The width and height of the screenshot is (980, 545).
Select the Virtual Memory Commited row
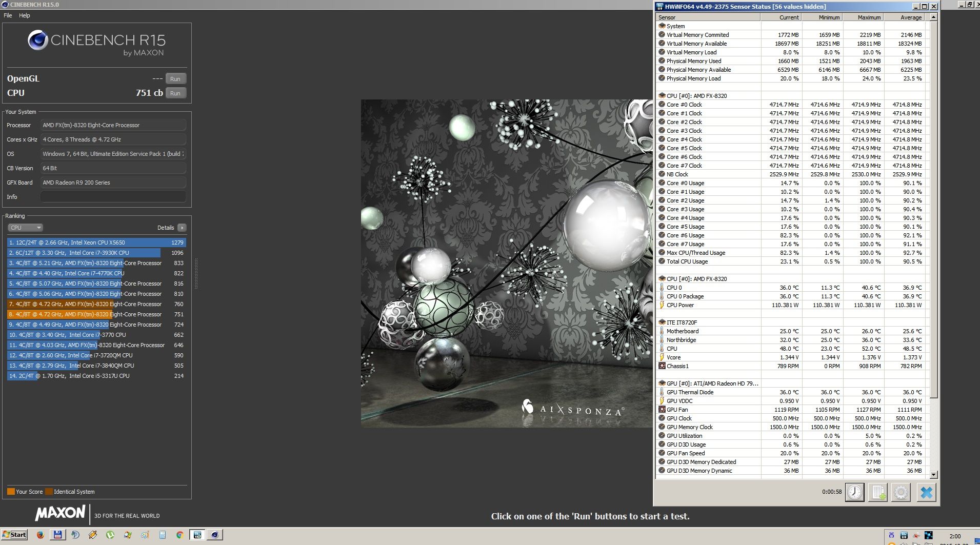793,35
